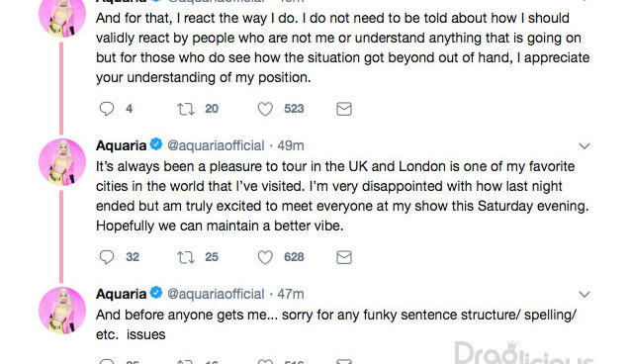Reply to the tweet with 32 replies
This screenshot has height=364, width=631.
coord(107,257)
